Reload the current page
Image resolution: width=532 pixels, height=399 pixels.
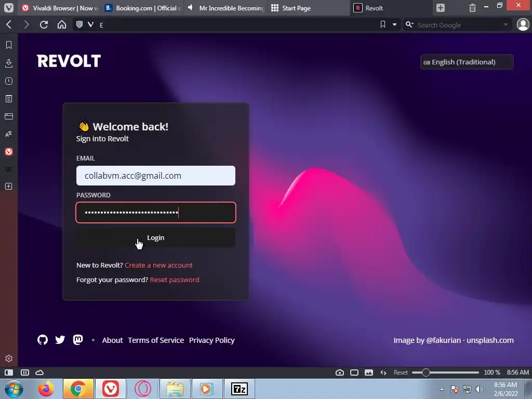[44, 24]
